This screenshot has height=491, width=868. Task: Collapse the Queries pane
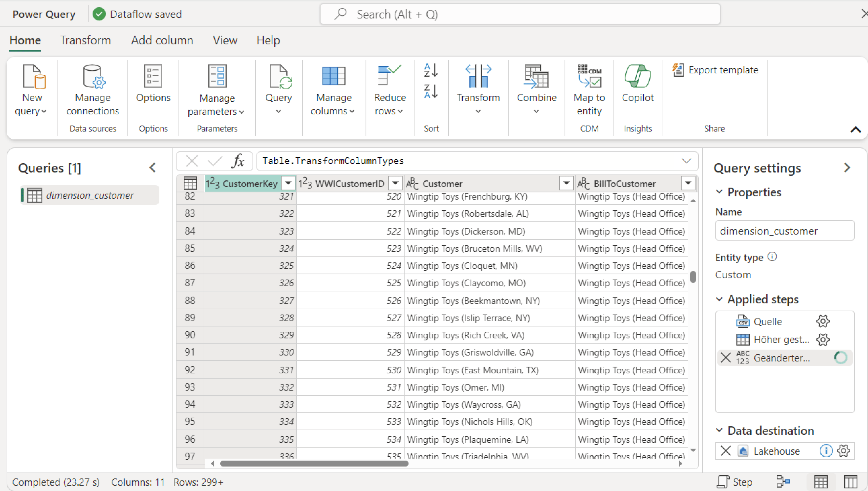[153, 168]
